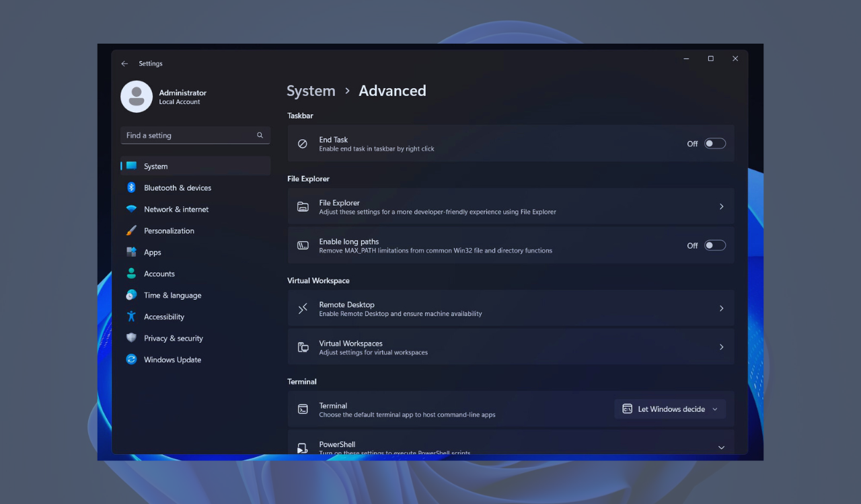Click the Virtual Workspaces row title
This screenshot has width=861, height=504.
[x=350, y=343]
